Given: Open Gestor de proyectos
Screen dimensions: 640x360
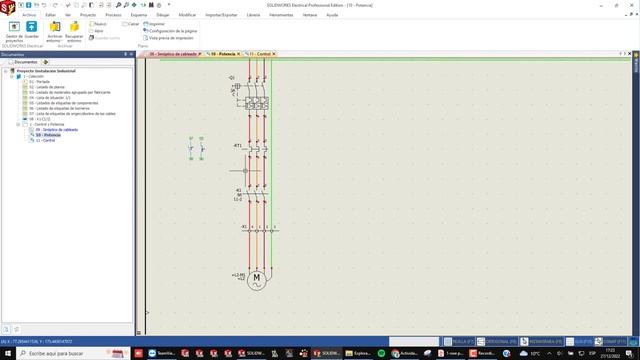Looking at the screenshot, I should 14,31.
